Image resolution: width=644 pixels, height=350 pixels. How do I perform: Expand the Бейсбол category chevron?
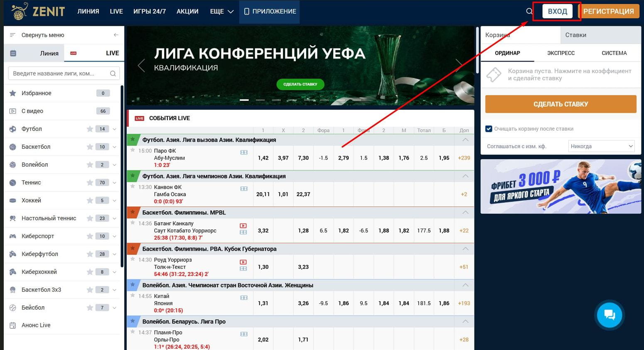(x=115, y=308)
